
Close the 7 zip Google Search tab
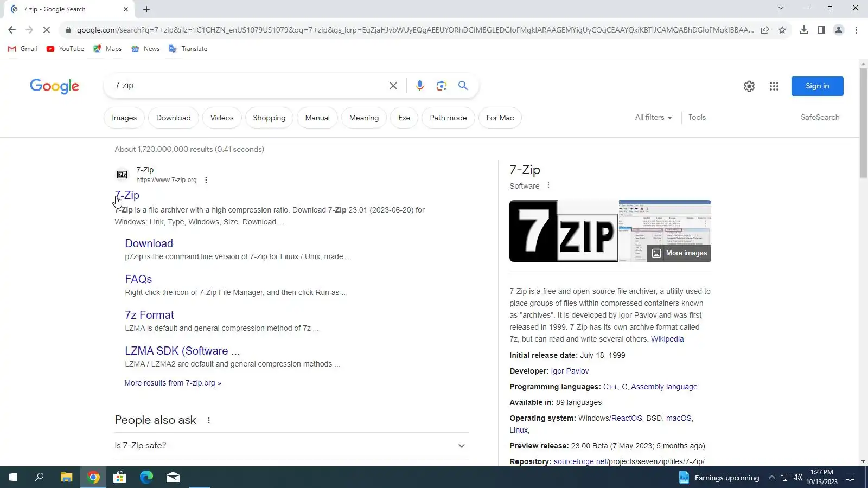[126, 9]
